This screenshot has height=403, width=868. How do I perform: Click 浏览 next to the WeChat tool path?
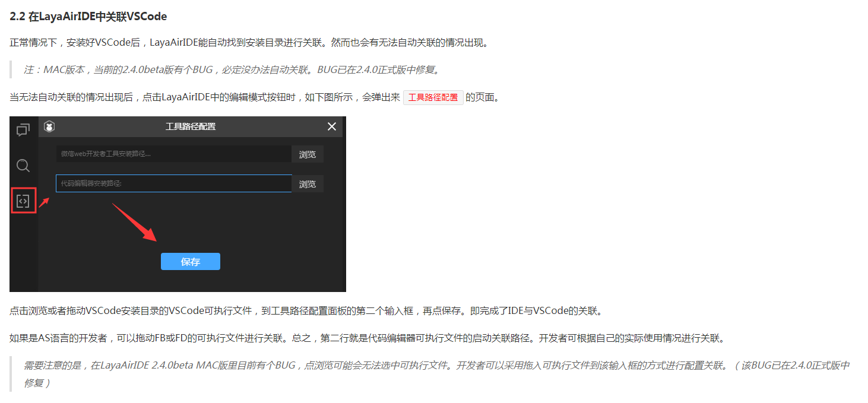(308, 154)
